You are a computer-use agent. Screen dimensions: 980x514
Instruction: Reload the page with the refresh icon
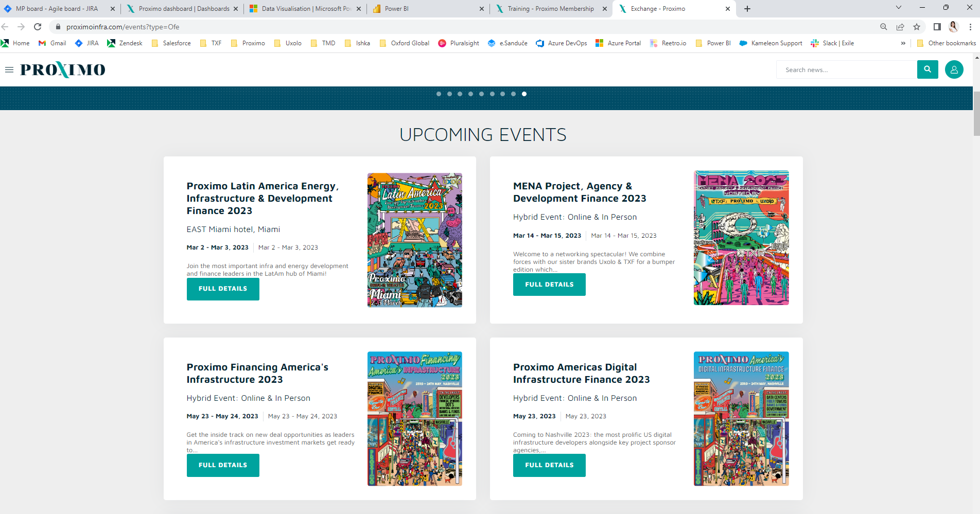pos(38,27)
